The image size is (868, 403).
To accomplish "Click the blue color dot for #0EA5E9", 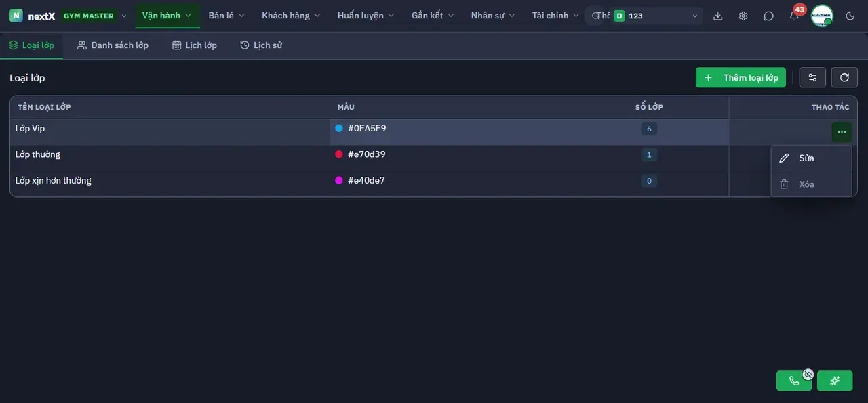I will [x=339, y=128].
